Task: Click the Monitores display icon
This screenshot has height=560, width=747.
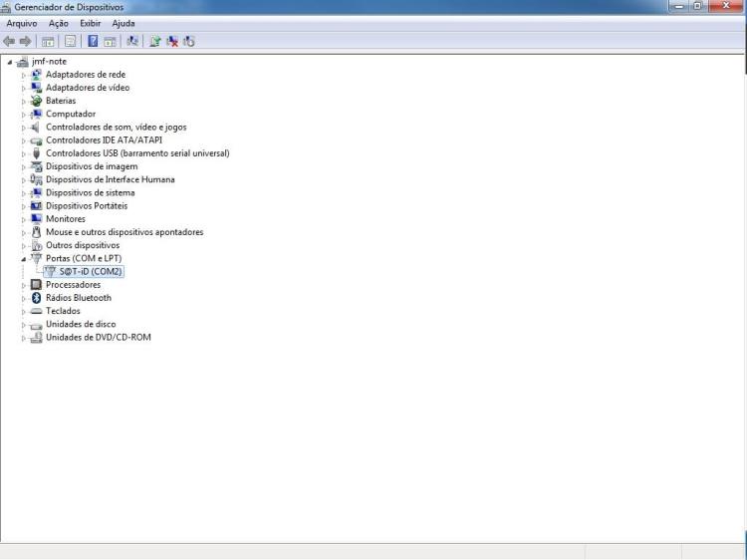Action: (x=36, y=219)
